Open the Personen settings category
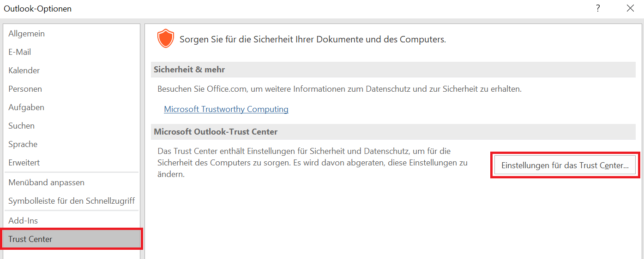The width and height of the screenshot is (644, 259). (x=25, y=89)
